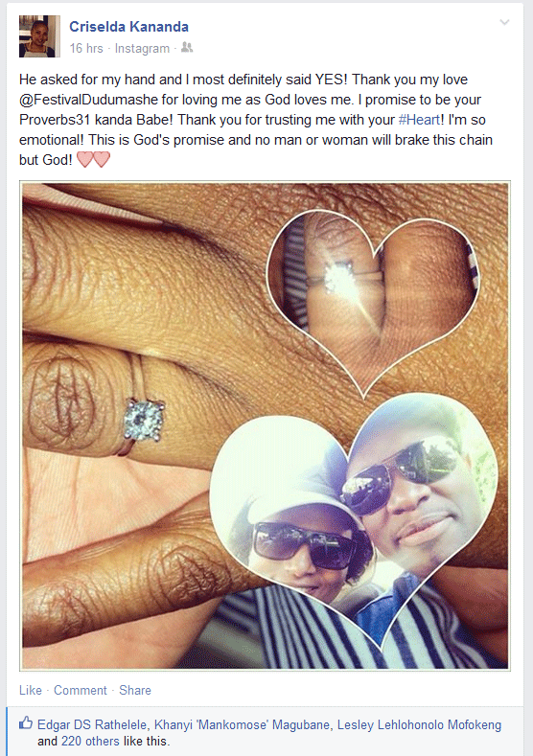View the 220 others who liked
The width and height of the screenshot is (533, 756).
(90, 741)
